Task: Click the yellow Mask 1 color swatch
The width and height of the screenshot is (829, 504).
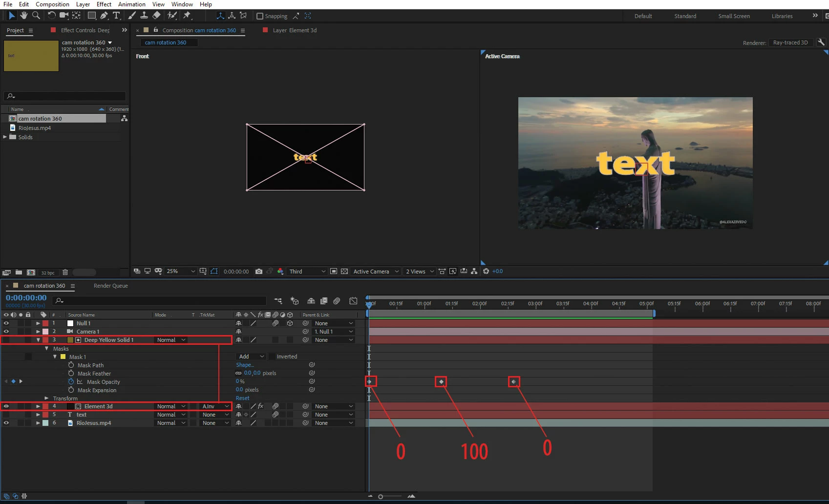Action: point(63,357)
